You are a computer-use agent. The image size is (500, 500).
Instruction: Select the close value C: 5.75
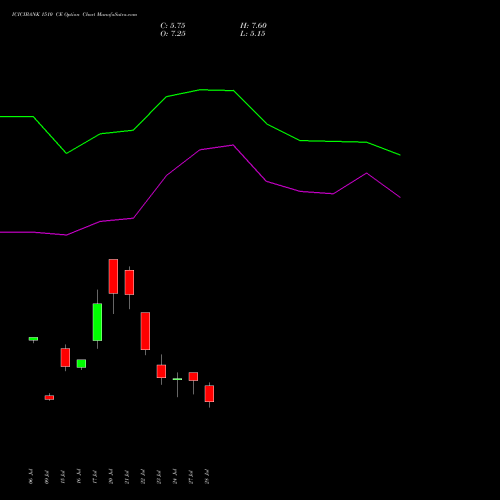(173, 26)
